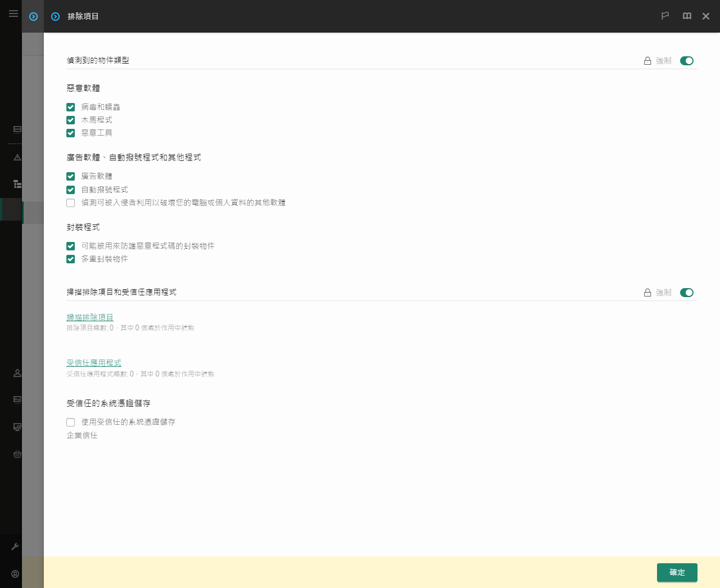
Task: Open the flag notifications icon in title bar
Action: [x=665, y=16]
